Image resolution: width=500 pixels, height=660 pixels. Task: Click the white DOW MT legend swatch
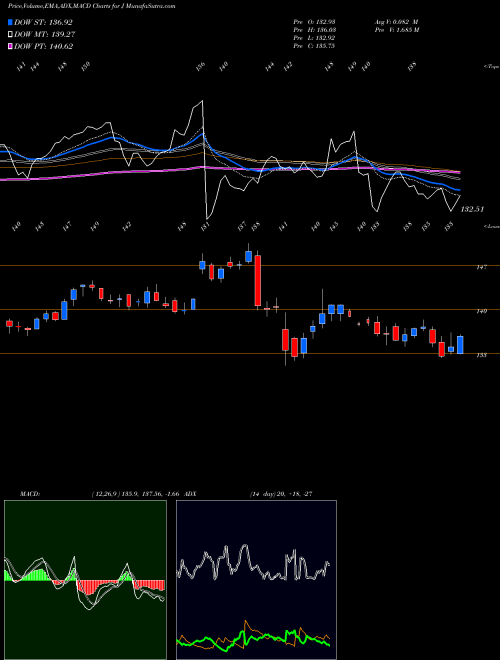(x=10, y=34)
